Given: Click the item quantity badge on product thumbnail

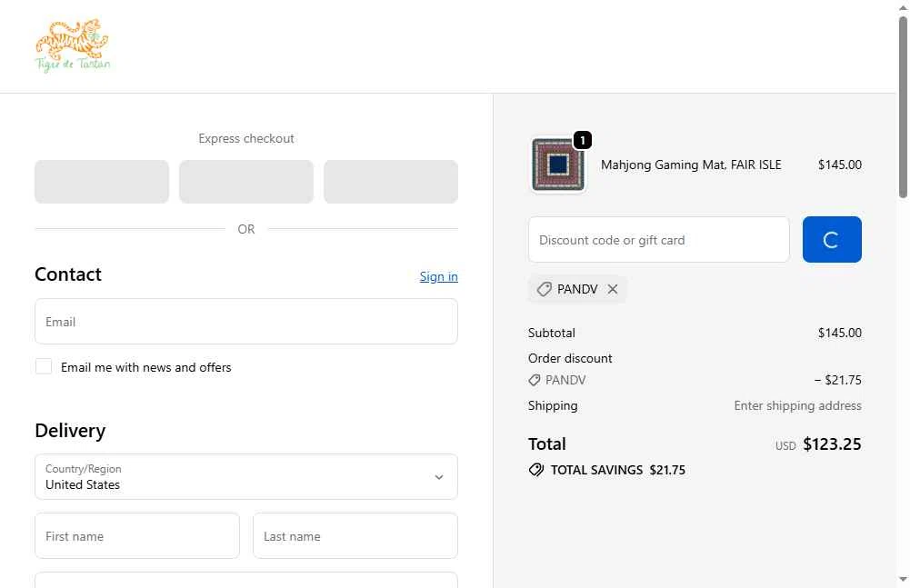Looking at the screenshot, I should [582, 140].
